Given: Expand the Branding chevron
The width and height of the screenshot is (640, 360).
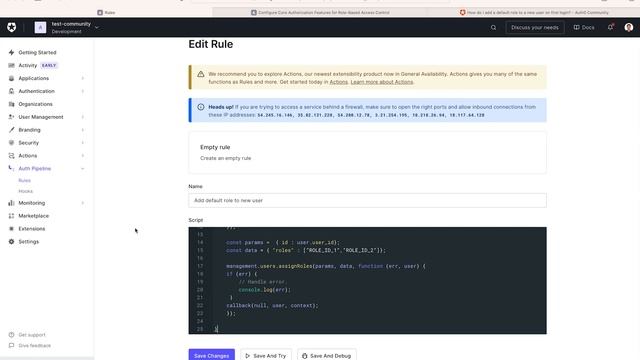Looking at the screenshot, I should click(82, 130).
